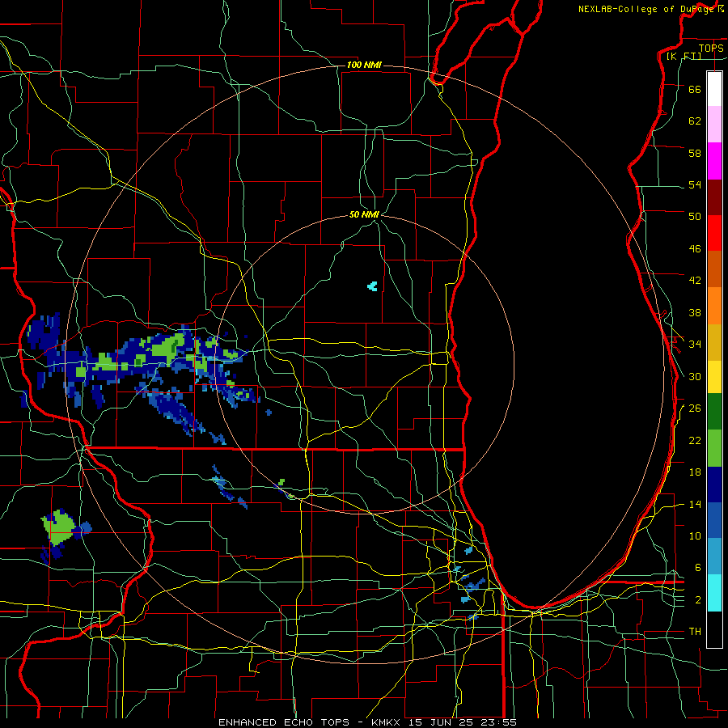
Task: Click the large green echo blob in southwest
Action: click(x=58, y=528)
